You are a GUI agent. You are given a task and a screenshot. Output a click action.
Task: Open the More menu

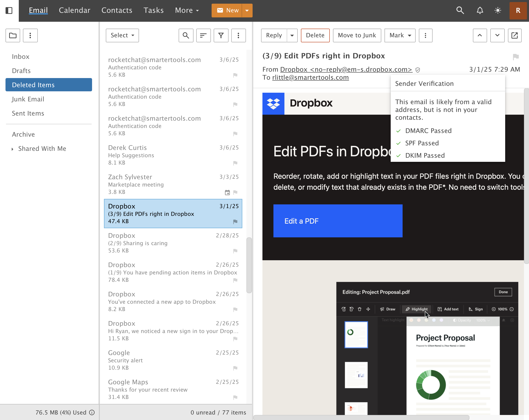(x=187, y=10)
